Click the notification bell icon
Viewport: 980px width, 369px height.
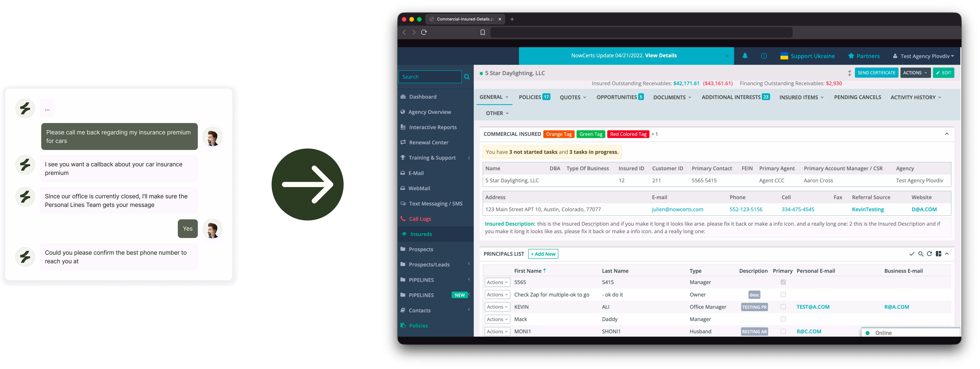tap(745, 56)
